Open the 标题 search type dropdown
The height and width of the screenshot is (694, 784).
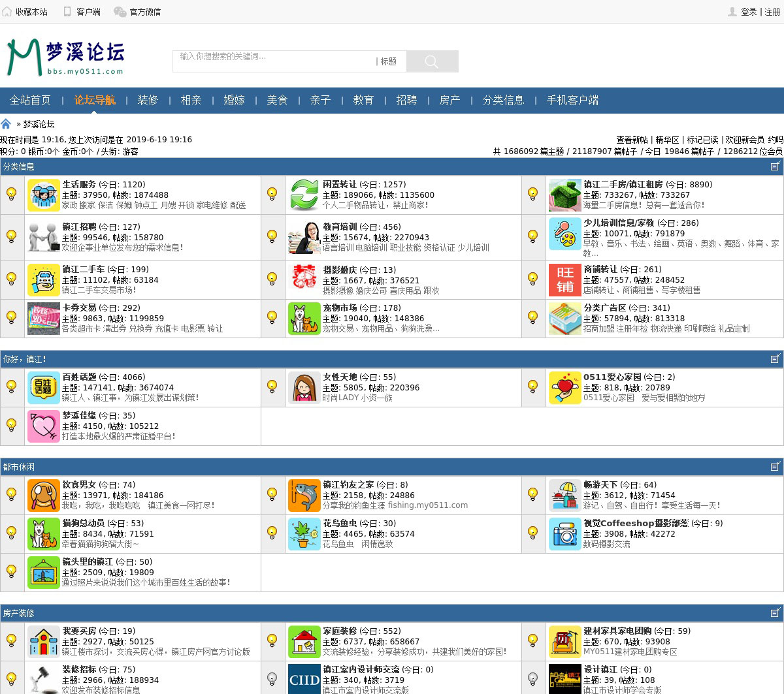tap(388, 61)
